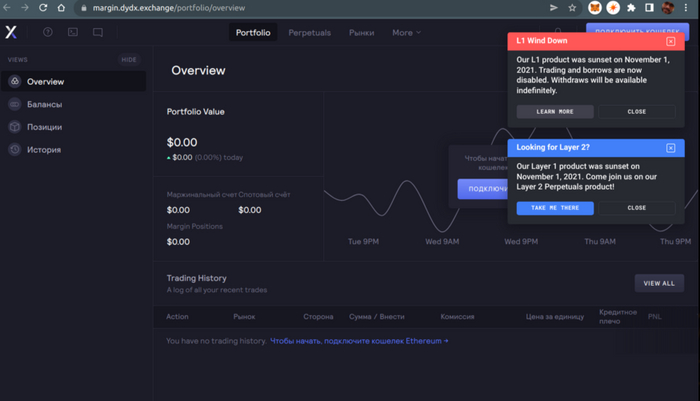700x401 pixels.
Task: Bookmark page with star icon
Action: [572, 8]
